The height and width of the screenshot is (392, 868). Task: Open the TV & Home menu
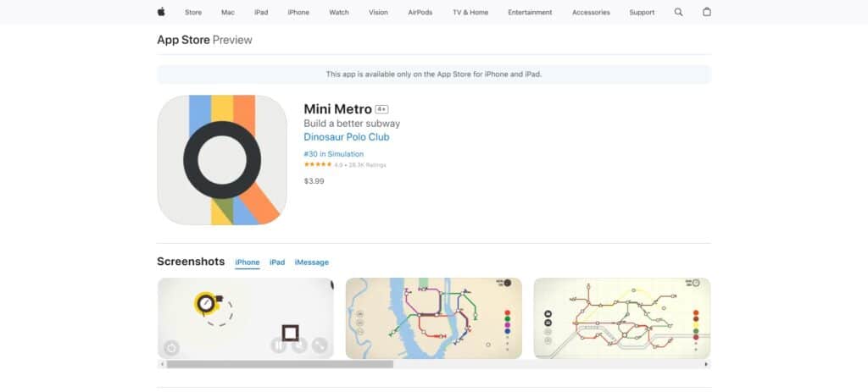click(x=470, y=12)
